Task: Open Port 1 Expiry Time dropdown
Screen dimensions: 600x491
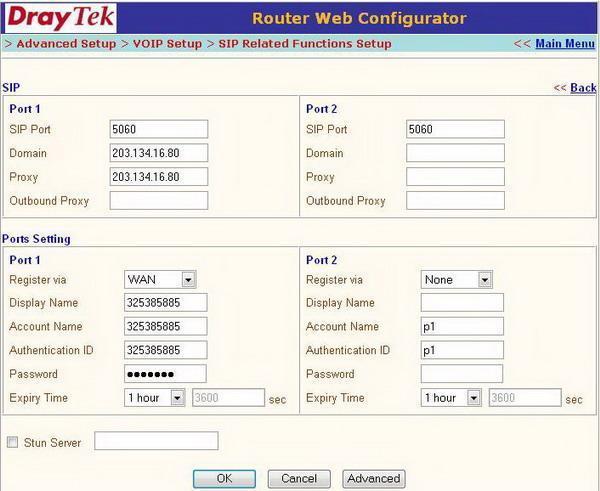Action: (x=155, y=398)
